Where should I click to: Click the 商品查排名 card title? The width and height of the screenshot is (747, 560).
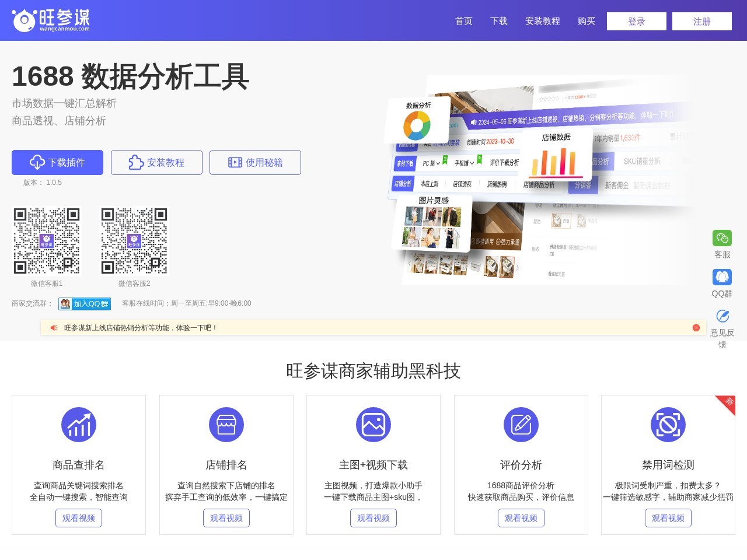(x=79, y=465)
